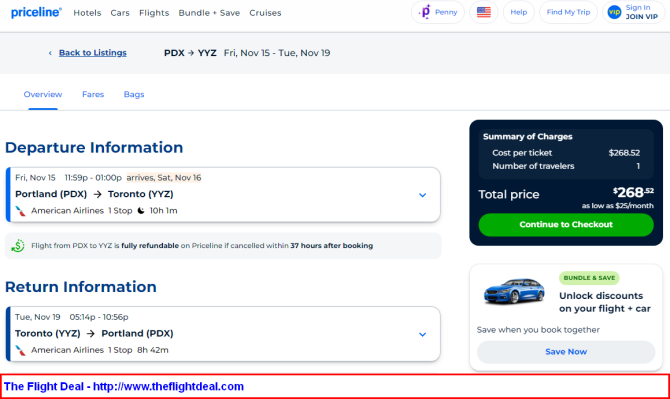Open the Hotels menu

click(87, 13)
